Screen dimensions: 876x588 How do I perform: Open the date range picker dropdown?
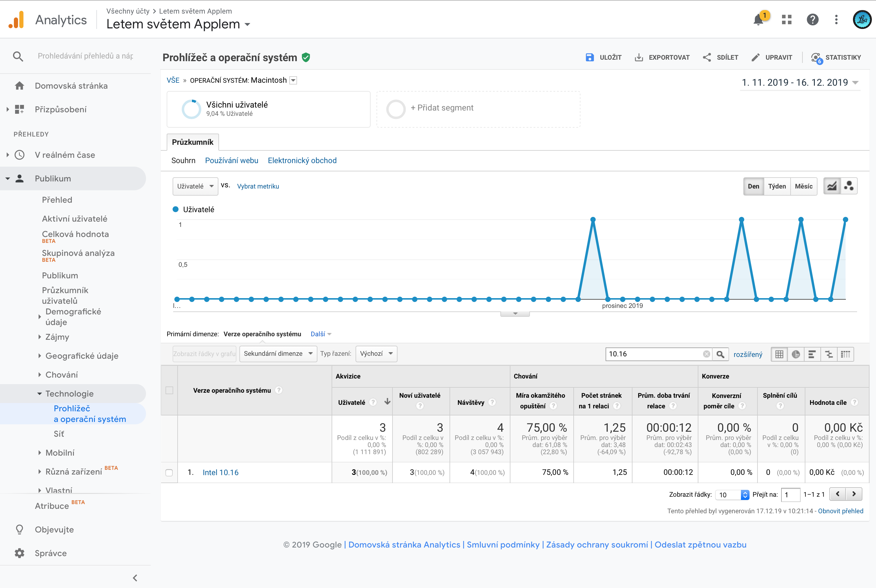799,82
